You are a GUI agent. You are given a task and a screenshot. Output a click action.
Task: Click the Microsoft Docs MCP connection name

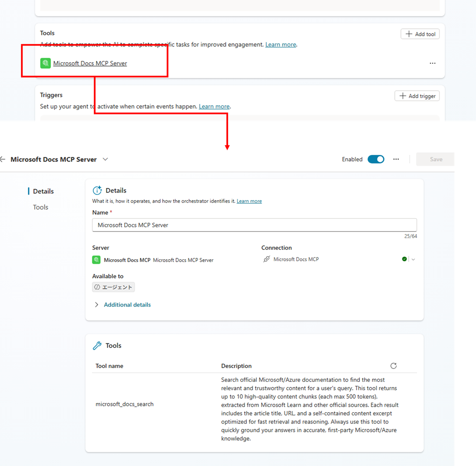coord(296,259)
